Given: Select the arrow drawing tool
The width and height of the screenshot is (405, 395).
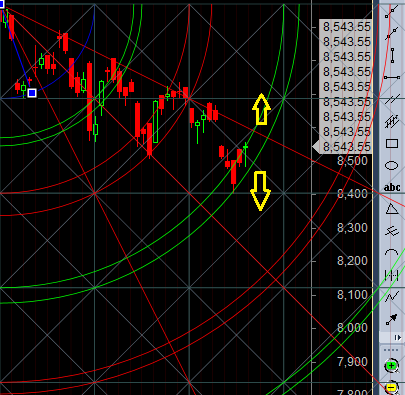Looking at the screenshot, I should pyautogui.click(x=392, y=319).
